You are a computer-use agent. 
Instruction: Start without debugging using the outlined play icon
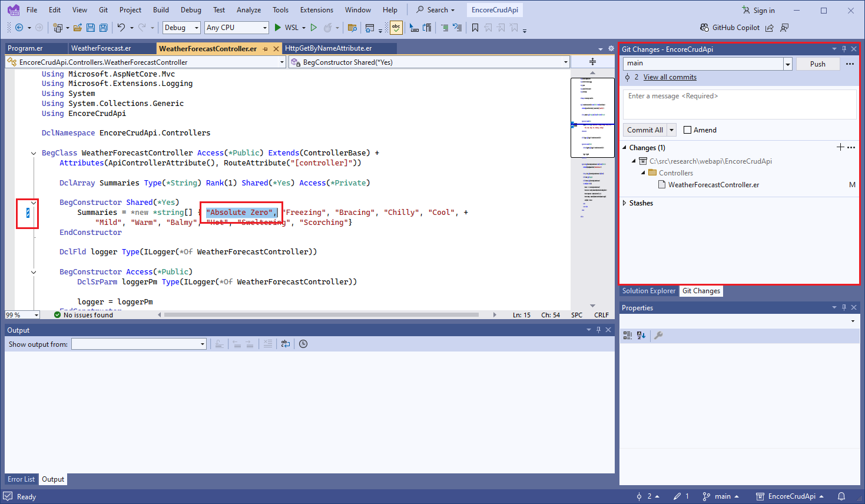(314, 28)
